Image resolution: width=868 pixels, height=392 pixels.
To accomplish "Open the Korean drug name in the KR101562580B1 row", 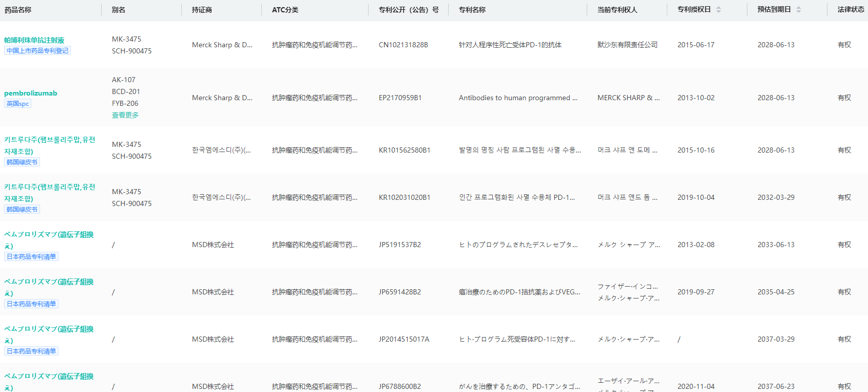I will pyautogui.click(x=50, y=145).
